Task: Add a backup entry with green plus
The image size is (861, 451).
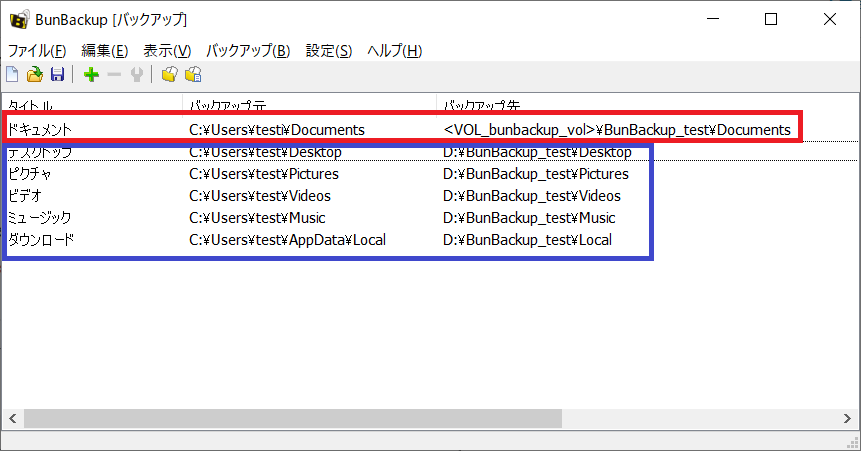Action: pos(91,74)
